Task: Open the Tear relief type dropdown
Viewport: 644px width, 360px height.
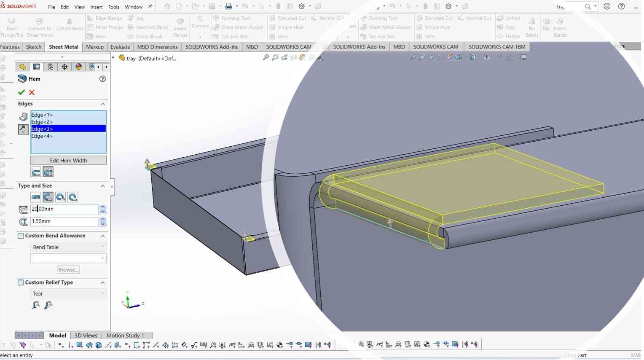Action: click(x=68, y=293)
